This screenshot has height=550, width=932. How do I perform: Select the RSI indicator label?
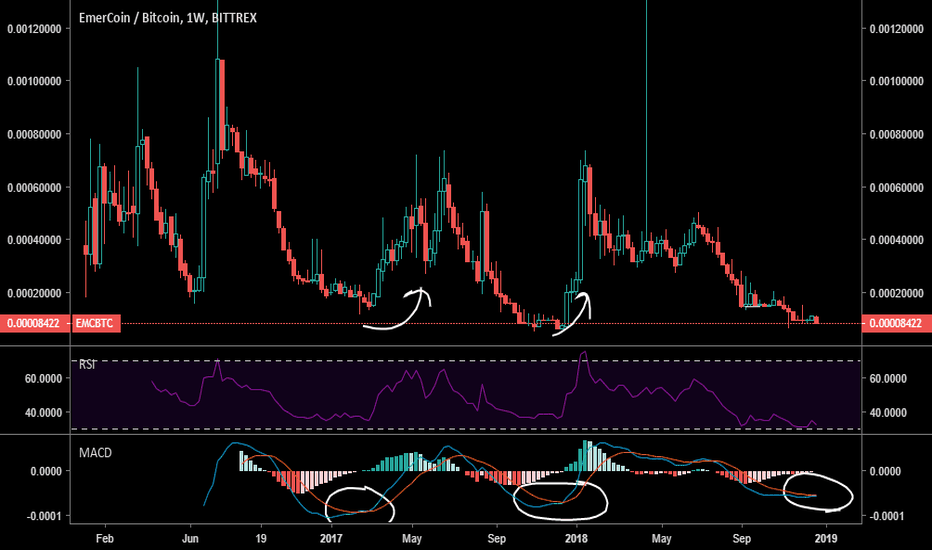pos(87,364)
